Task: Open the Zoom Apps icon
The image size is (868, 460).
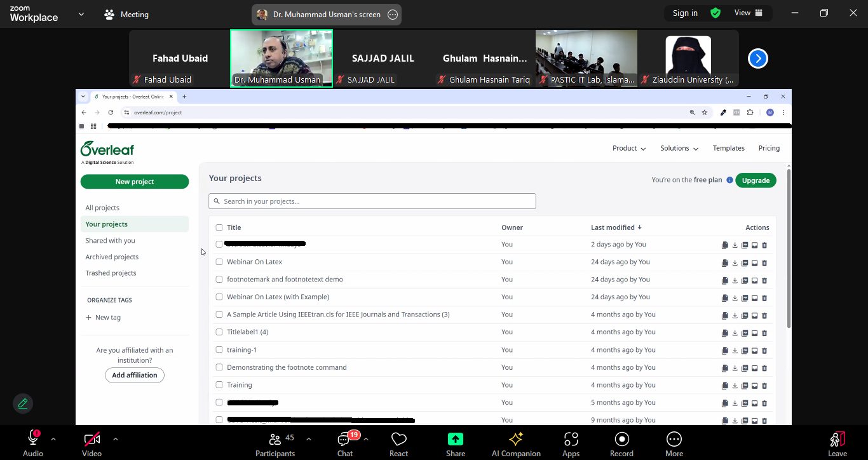Action: tap(571, 440)
